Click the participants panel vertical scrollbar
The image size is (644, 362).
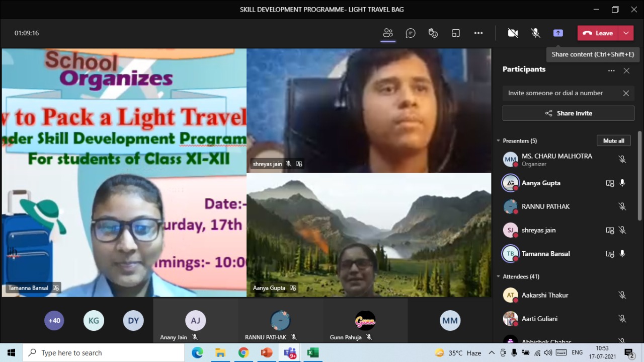coord(640,175)
